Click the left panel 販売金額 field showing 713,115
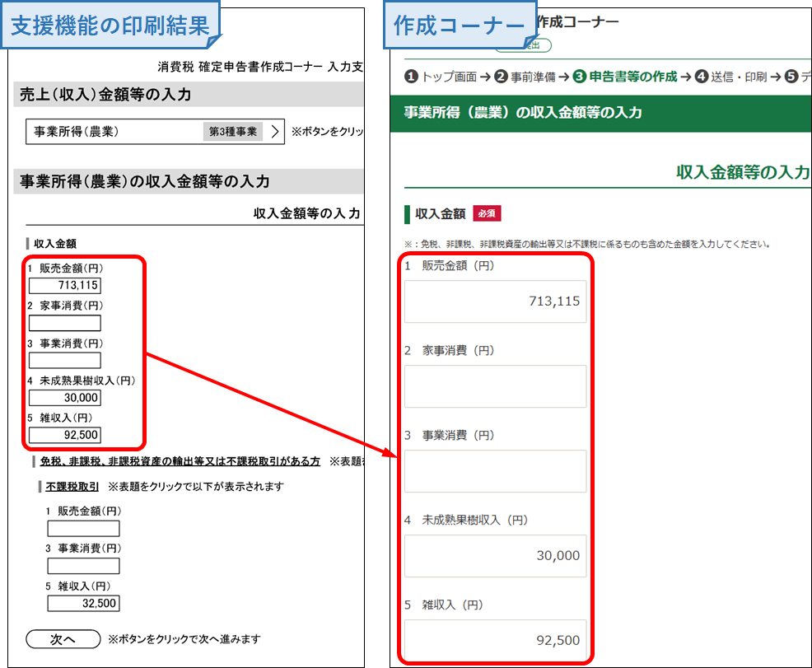The width and height of the screenshot is (812, 668). (x=65, y=286)
